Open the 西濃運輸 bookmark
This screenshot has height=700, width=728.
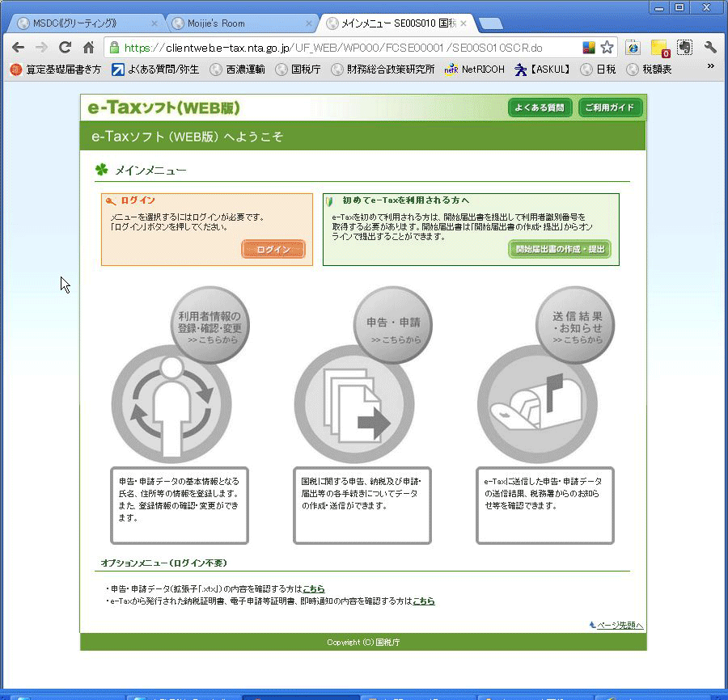pyautogui.click(x=237, y=70)
